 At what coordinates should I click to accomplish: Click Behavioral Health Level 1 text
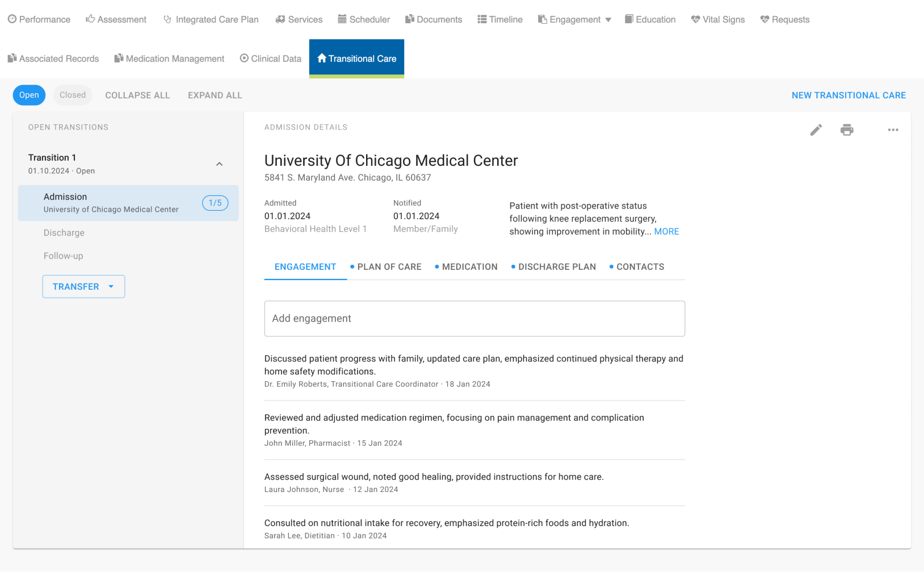[316, 229]
